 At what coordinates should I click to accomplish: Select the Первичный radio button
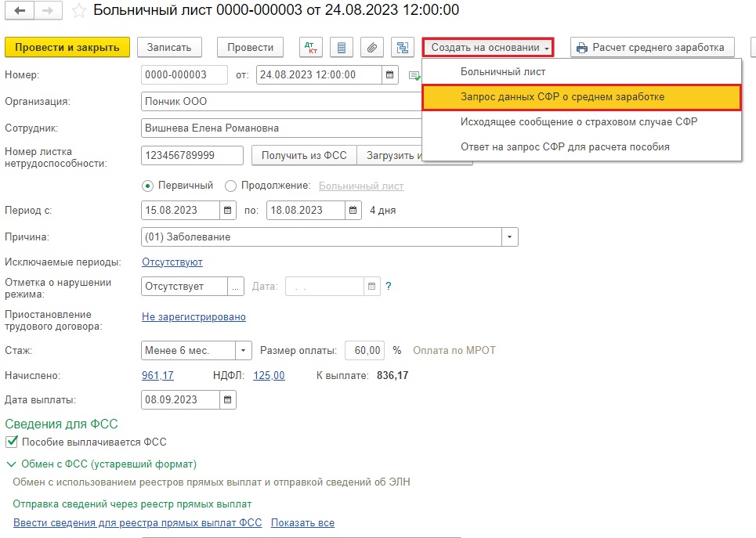pyautogui.click(x=147, y=186)
